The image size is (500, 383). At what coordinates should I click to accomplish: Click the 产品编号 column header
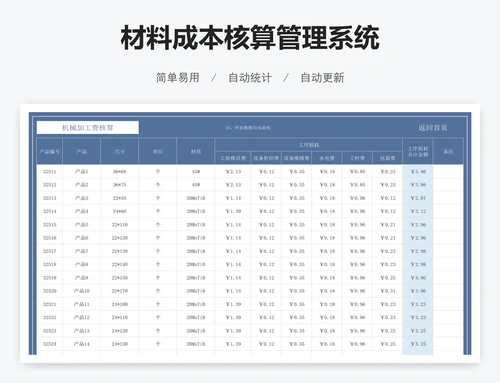point(49,151)
